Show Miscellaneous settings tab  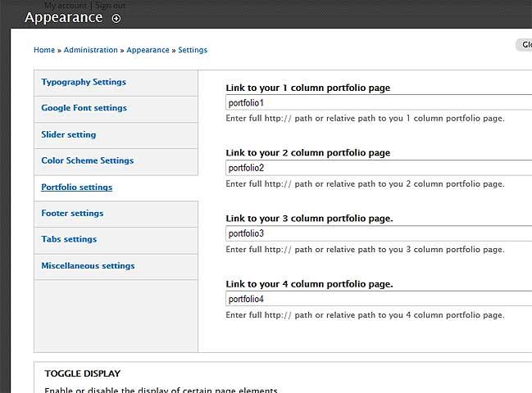(88, 266)
